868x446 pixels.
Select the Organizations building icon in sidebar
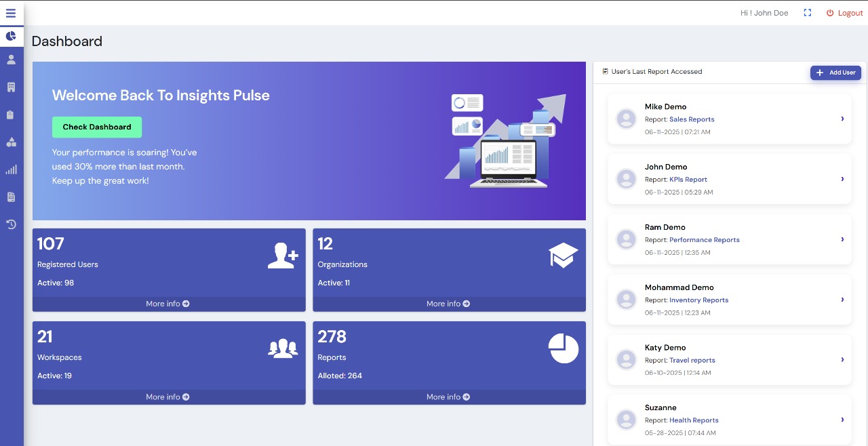tap(11, 87)
